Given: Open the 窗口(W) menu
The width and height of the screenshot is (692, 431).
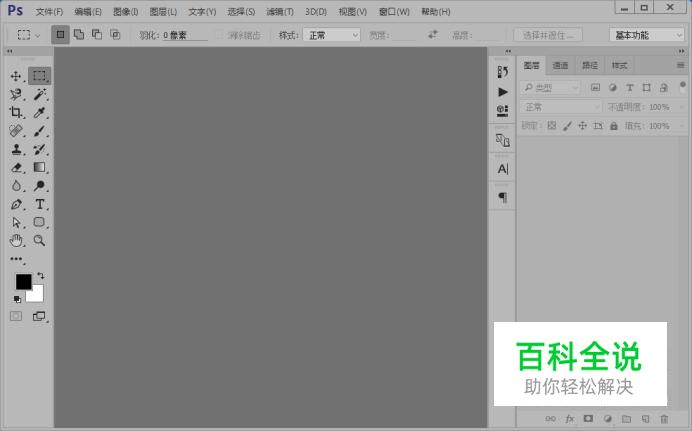Looking at the screenshot, I should click(x=394, y=12).
